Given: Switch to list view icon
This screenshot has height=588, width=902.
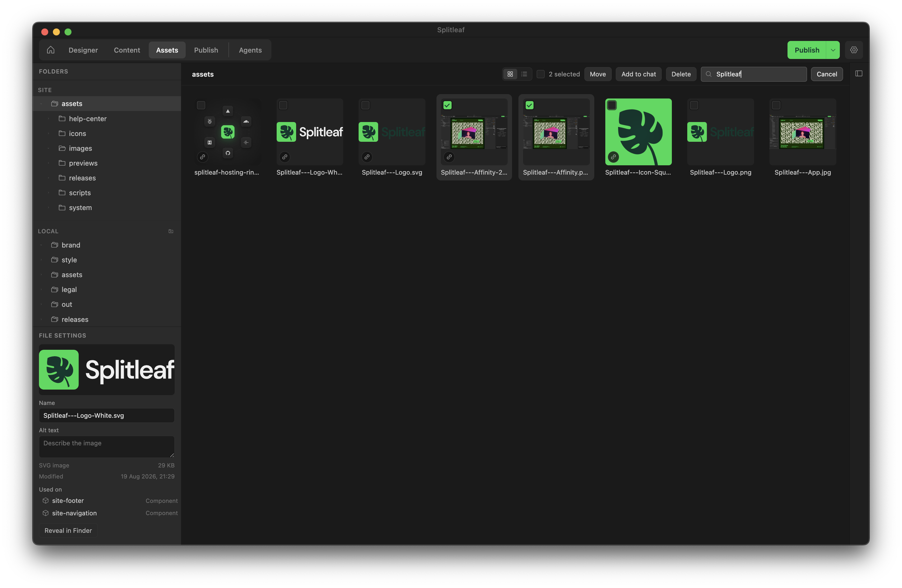Looking at the screenshot, I should click(x=524, y=74).
